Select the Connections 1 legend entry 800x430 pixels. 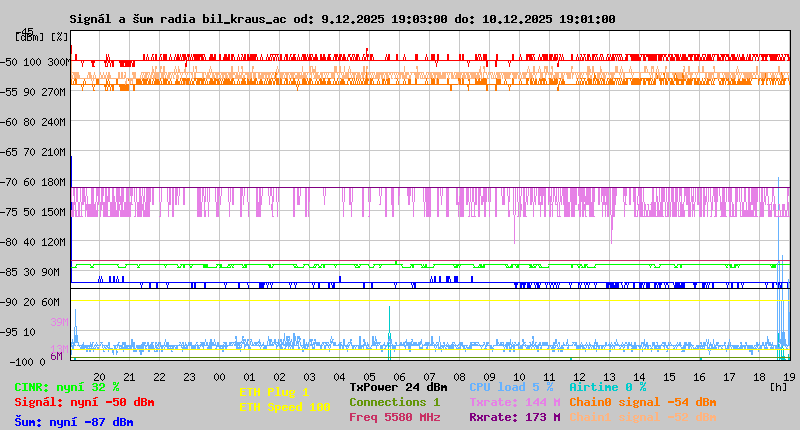[x=394, y=402]
